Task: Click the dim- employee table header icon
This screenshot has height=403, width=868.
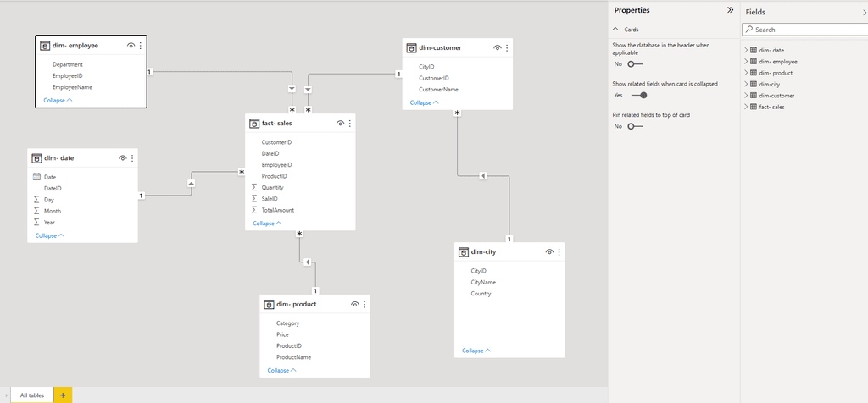Action: [x=46, y=46]
